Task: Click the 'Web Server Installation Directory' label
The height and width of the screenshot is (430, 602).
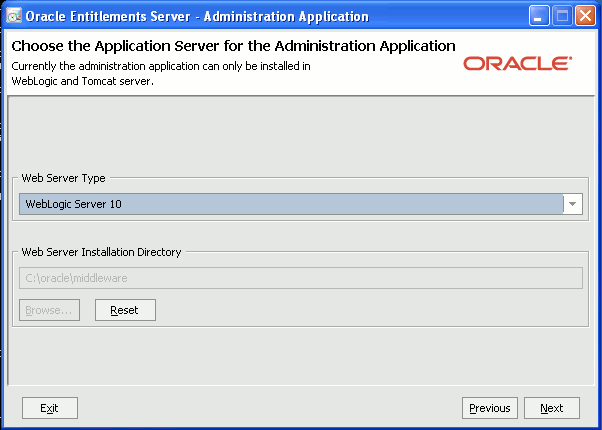Action: [101, 252]
